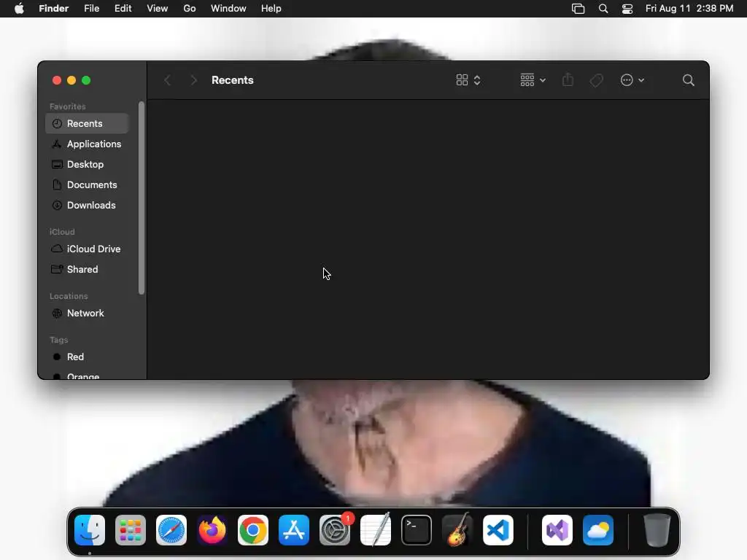Go forward with the right chevron button

tap(193, 80)
